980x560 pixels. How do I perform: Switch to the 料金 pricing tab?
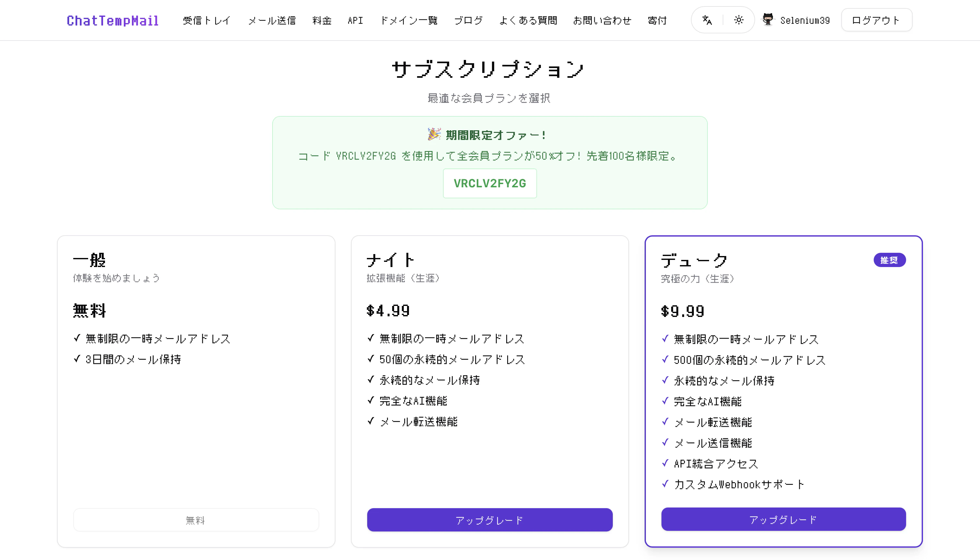322,20
